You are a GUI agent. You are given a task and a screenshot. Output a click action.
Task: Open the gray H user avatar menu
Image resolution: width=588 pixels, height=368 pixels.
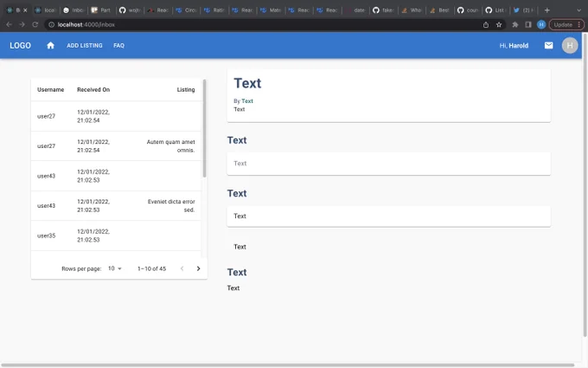pyautogui.click(x=570, y=45)
